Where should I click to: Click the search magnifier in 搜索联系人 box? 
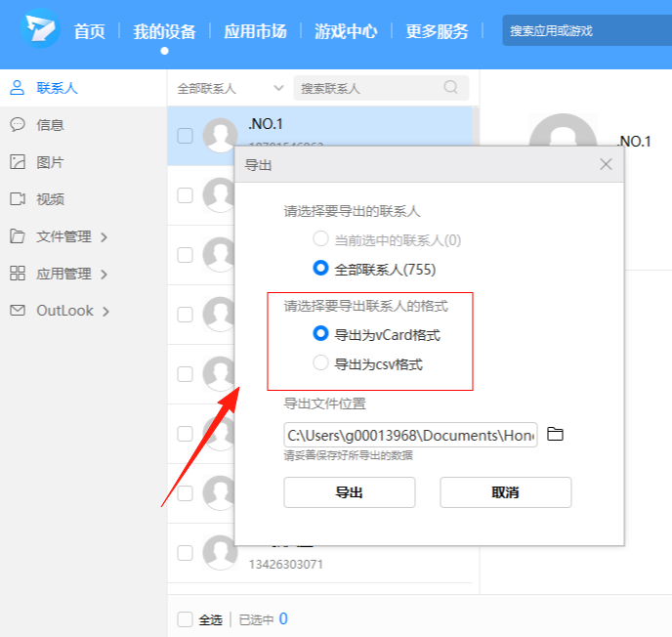[450, 88]
